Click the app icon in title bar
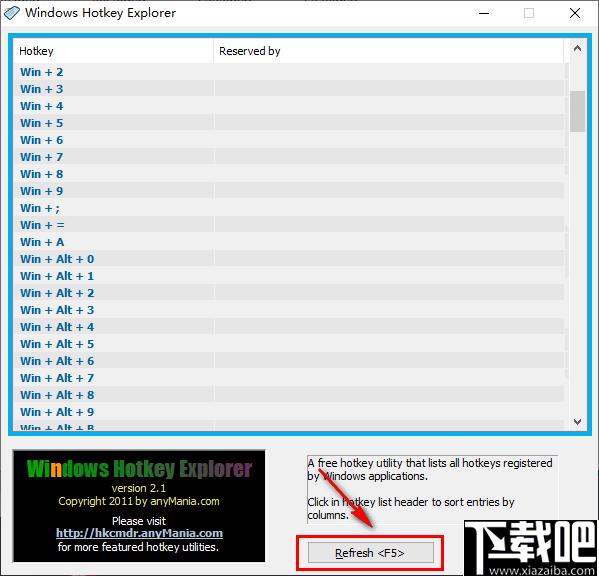This screenshot has height=576, width=599. tap(11, 13)
